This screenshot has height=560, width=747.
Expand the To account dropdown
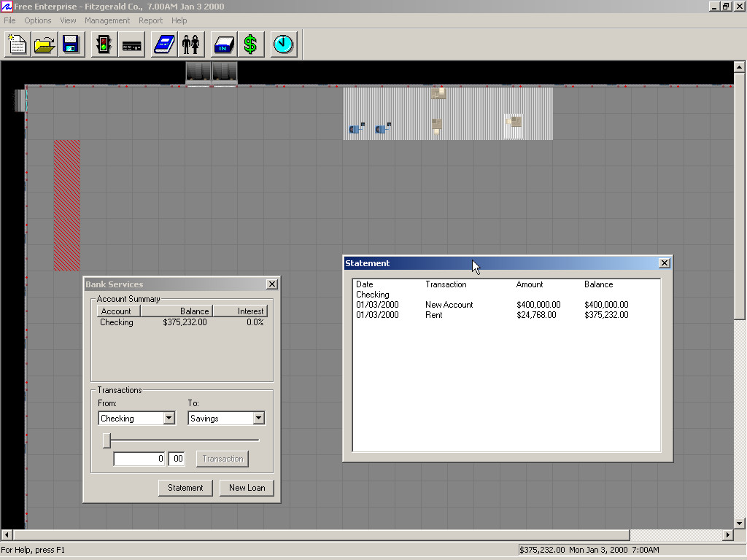click(x=258, y=419)
